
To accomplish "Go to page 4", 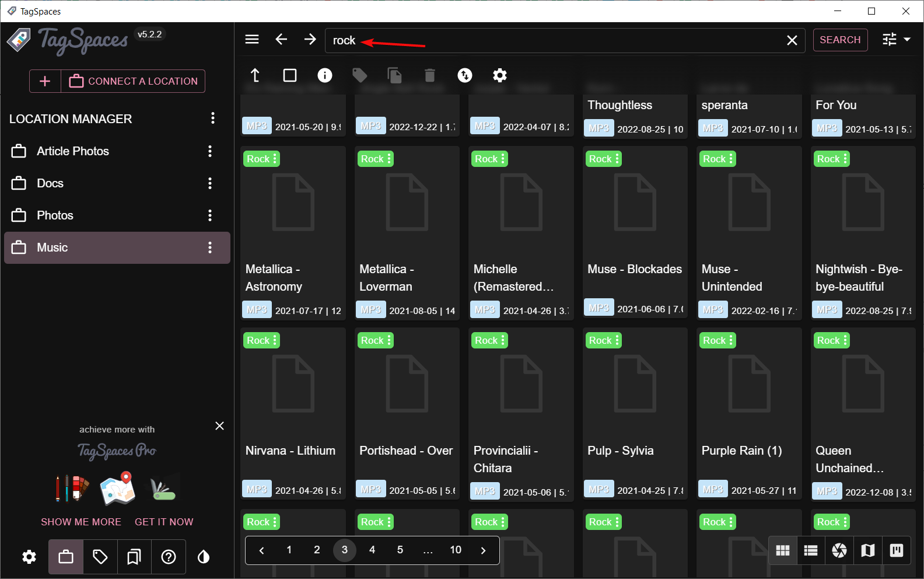I will (372, 550).
